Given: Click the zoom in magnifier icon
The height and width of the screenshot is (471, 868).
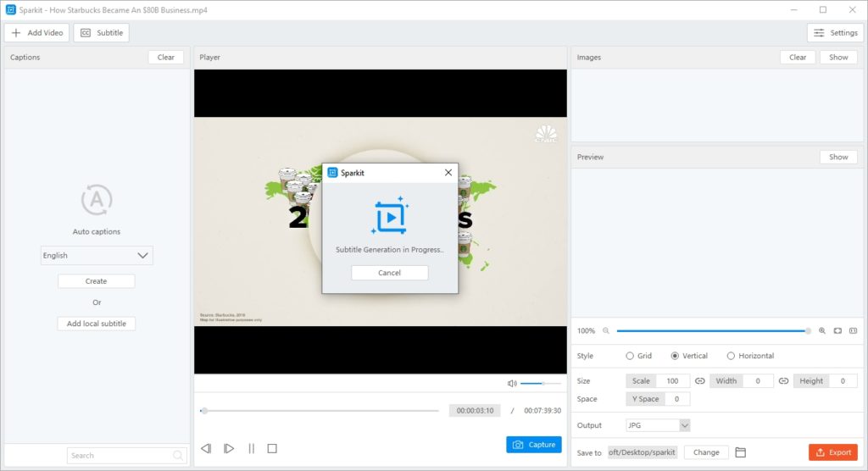Looking at the screenshot, I should (822, 330).
